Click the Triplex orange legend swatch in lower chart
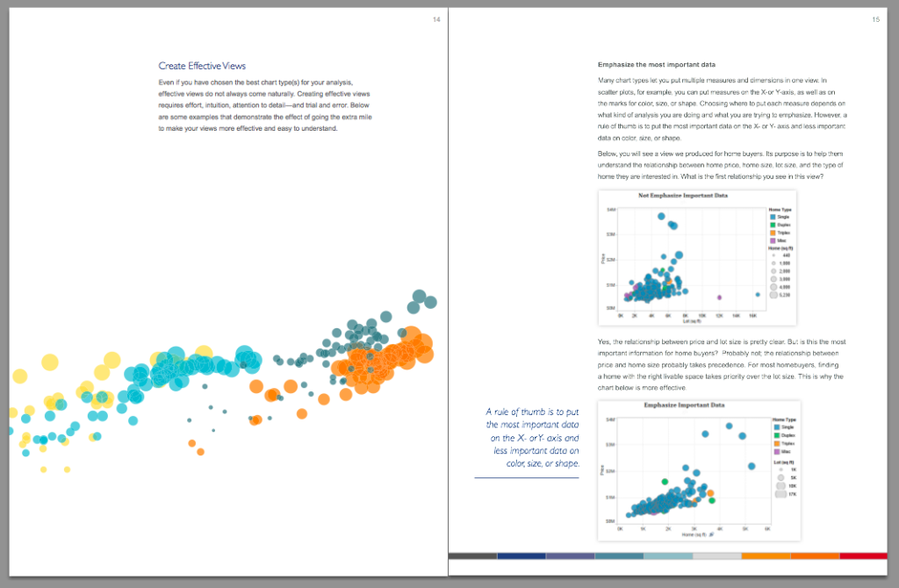This screenshot has height=588, width=899. tap(777, 443)
